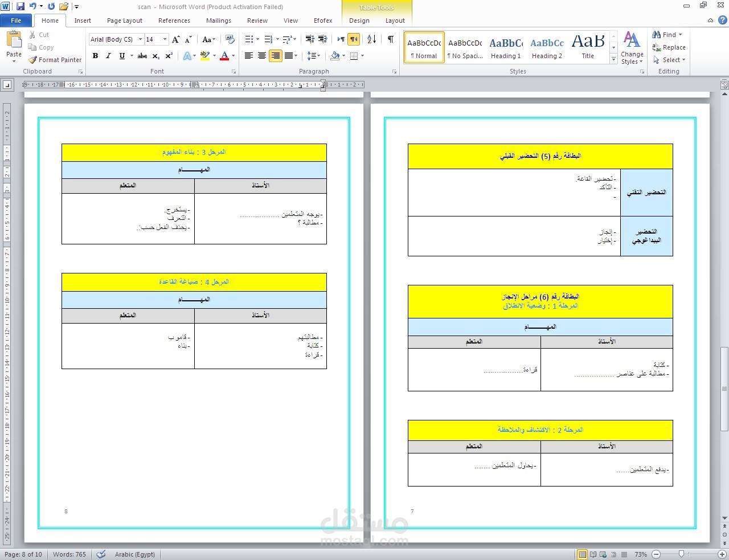The height and width of the screenshot is (560, 729).
Task: Justify text alignment
Action: 289,56
